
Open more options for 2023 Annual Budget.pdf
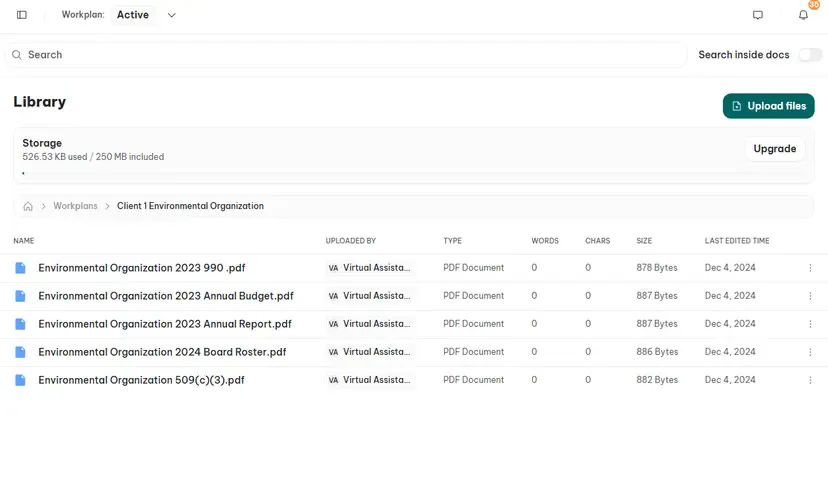[x=810, y=296]
